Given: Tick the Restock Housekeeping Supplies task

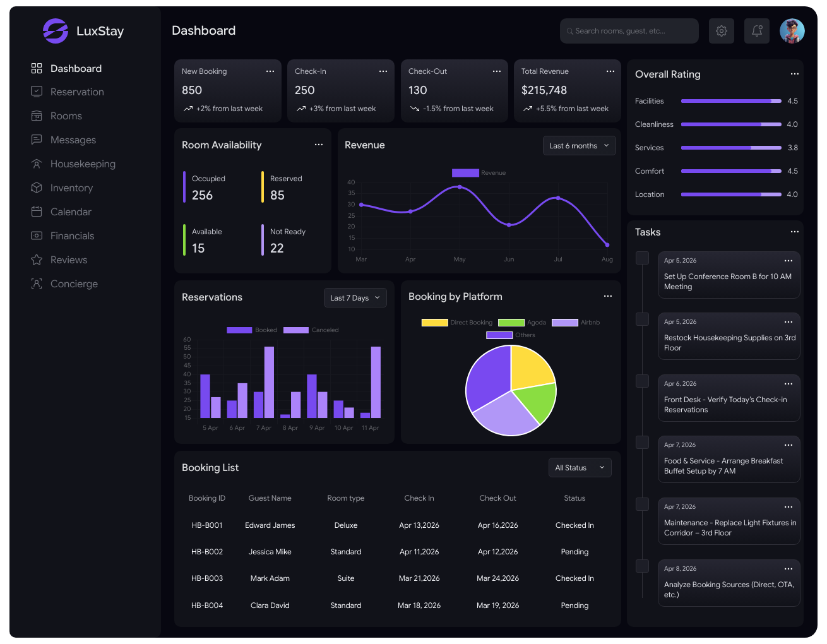Looking at the screenshot, I should pyautogui.click(x=643, y=319).
